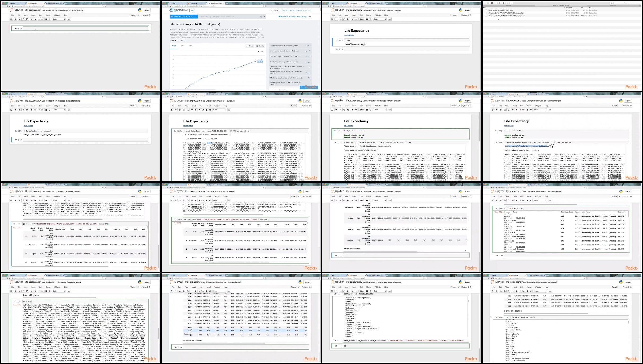Click the scissors cut icon in the empty-cell notebook frame
This screenshot has width=643, height=364.
pos(19,19)
